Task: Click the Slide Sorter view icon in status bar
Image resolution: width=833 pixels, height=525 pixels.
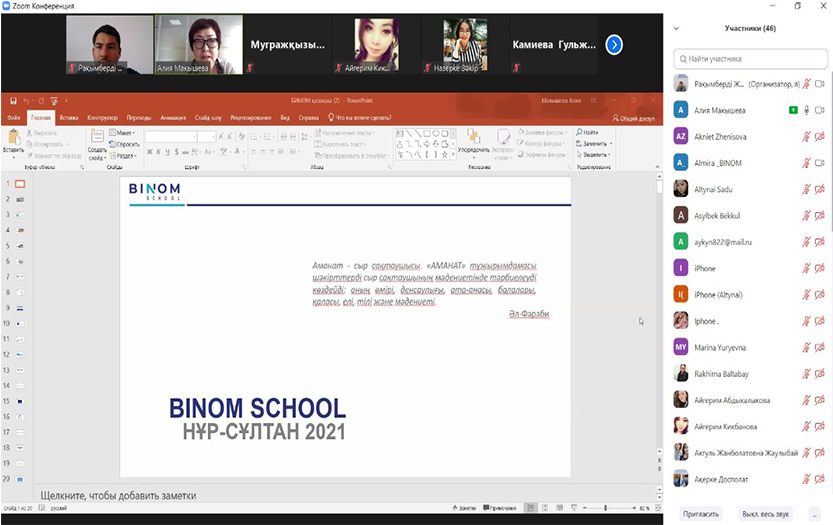Action: (x=545, y=508)
